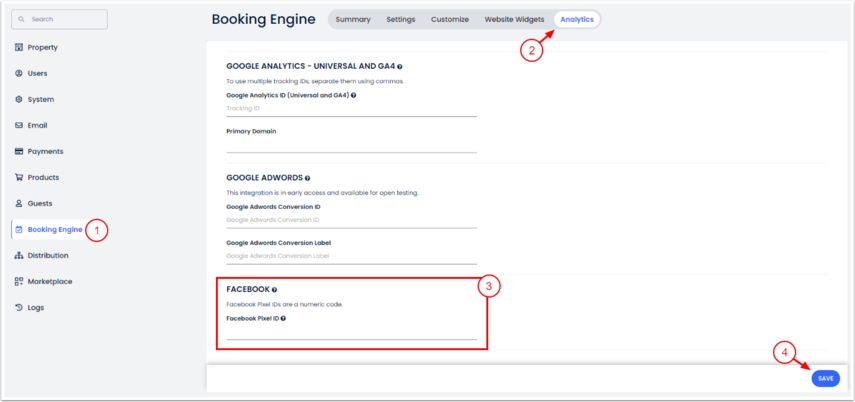Focus the Google Analytics Tracking ID field
Viewport: 855px width, 402px height.
click(x=351, y=108)
